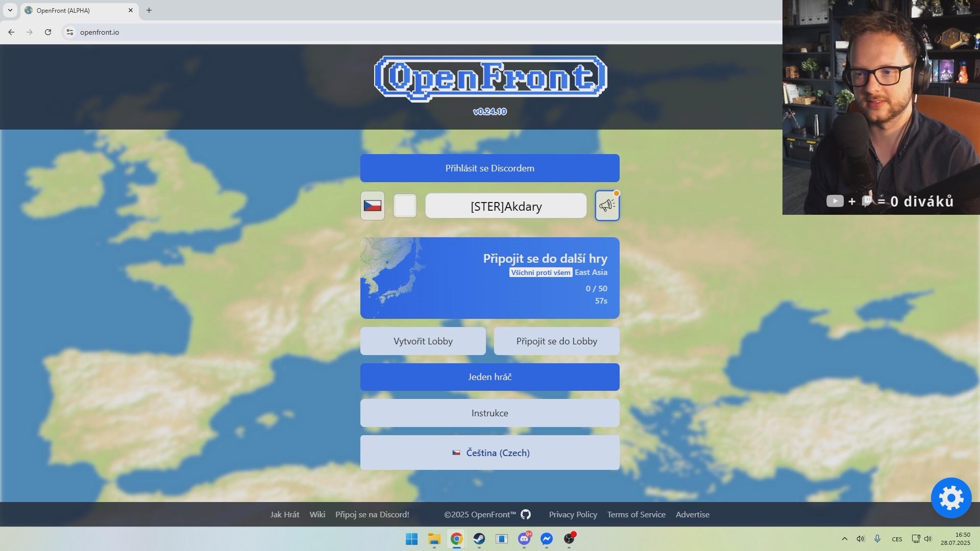Viewport: 980px width, 551px height.
Task: Open site information icon in address bar
Action: (x=70, y=32)
